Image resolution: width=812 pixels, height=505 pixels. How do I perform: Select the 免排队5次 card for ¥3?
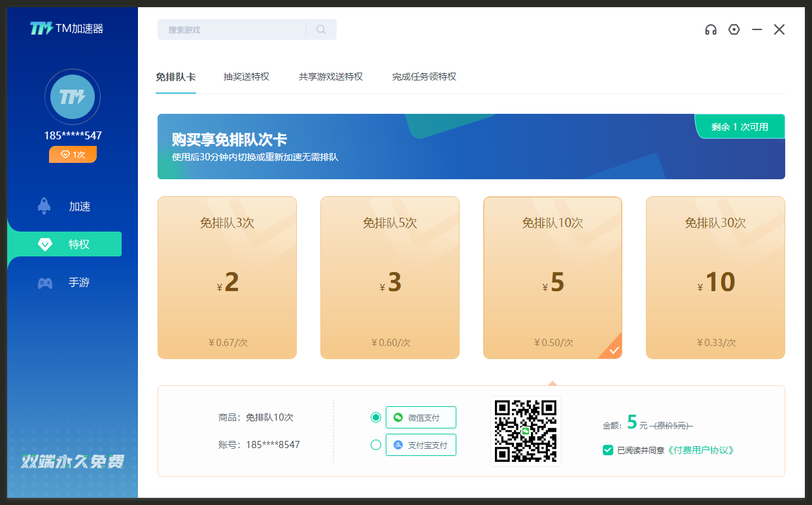390,277
